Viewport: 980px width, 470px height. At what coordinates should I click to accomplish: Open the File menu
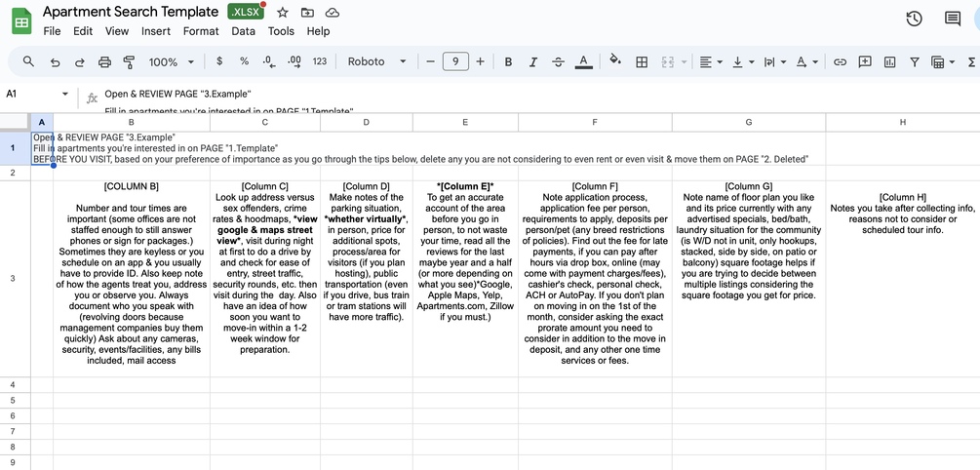coord(52,31)
